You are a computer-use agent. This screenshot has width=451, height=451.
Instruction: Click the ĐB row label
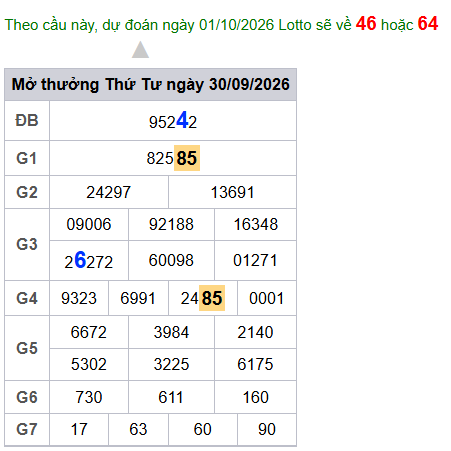click(x=27, y=120)
